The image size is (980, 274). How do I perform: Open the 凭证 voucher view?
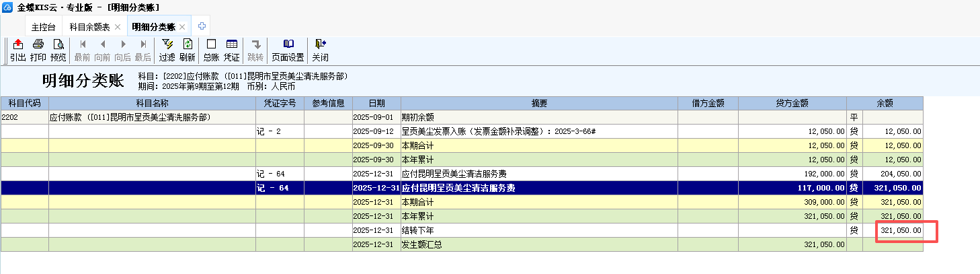pyautogui.click(x=231, y=50)
